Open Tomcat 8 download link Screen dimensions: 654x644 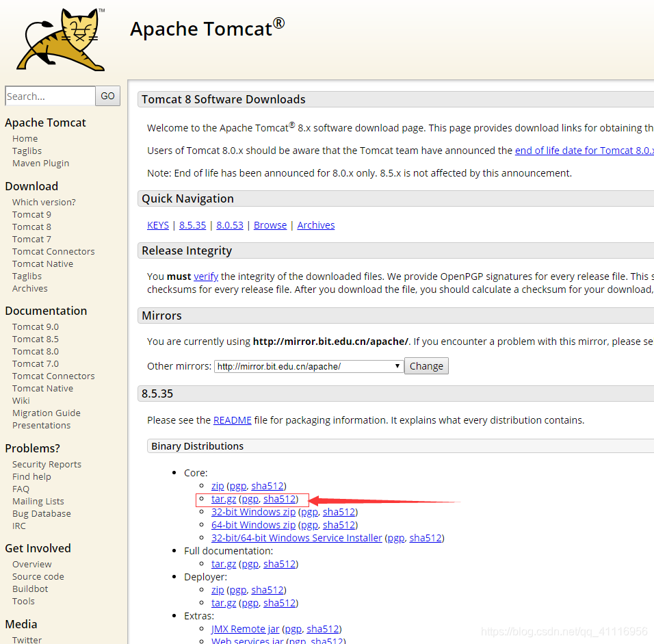[x=31, y=227]
